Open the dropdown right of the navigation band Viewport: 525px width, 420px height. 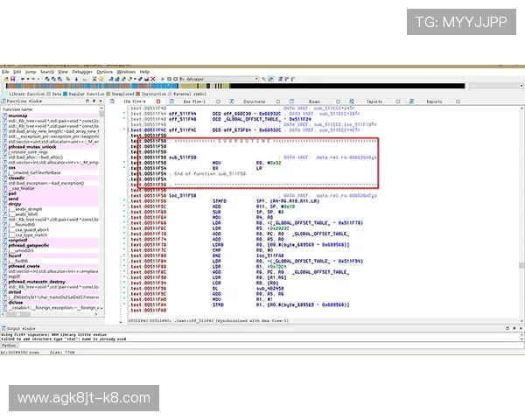click(496, 86)
